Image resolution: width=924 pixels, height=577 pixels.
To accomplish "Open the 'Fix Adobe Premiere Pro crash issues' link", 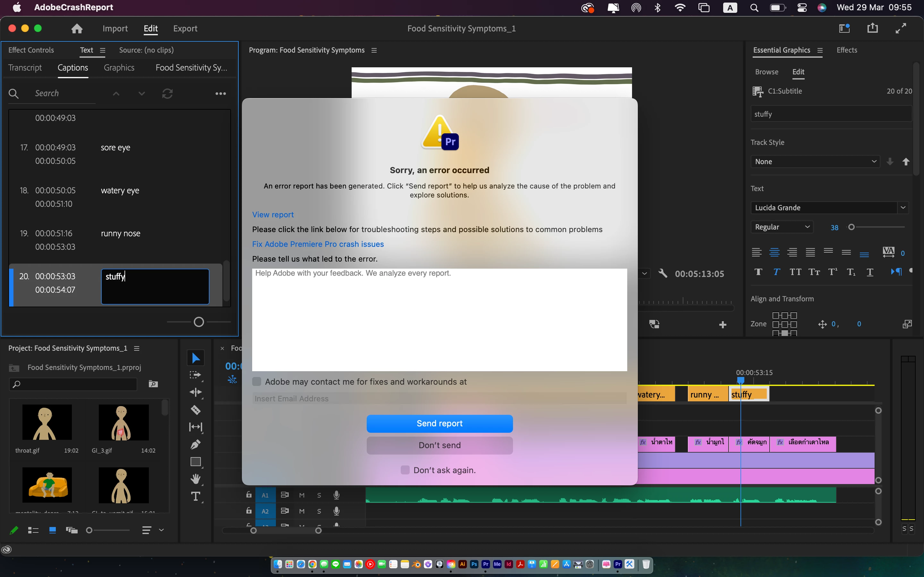I will 318,244.
